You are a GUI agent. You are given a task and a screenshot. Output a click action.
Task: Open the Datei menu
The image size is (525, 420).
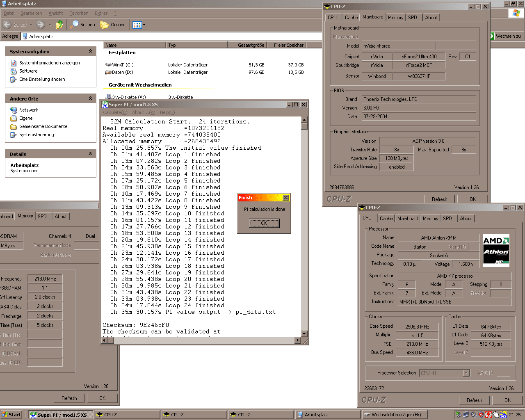click(x=9, y=13)
